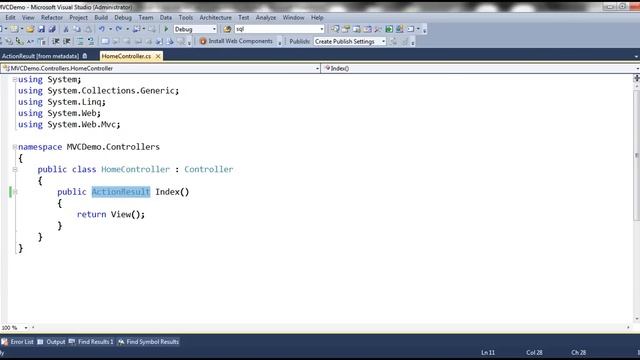Click the increase indent icon
The height and width of the screenshot is (360, 640).
pos(67,41)
